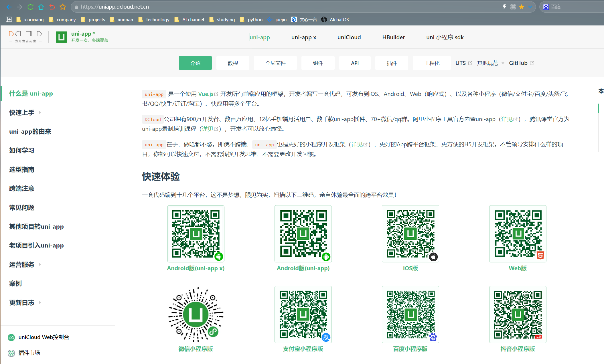Select the 全局文件 navigation tab
Image resolution: width=604 pixels, height=364 pixels.
click(275, 63)
